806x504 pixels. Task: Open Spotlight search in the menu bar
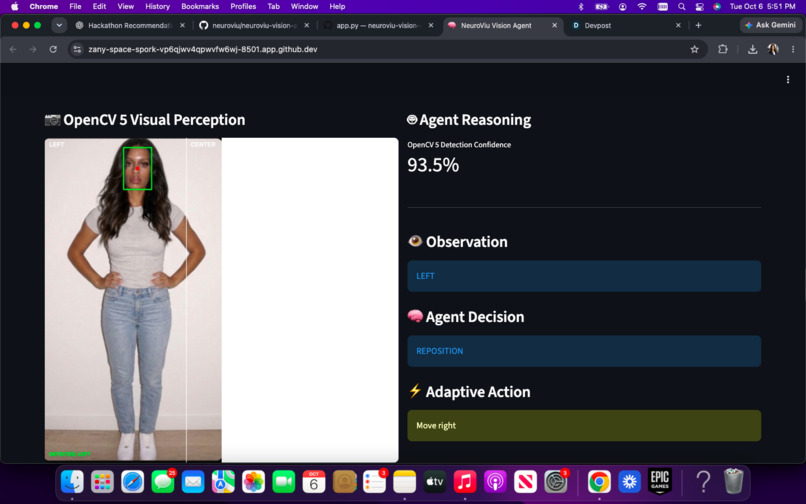(681, 7)
